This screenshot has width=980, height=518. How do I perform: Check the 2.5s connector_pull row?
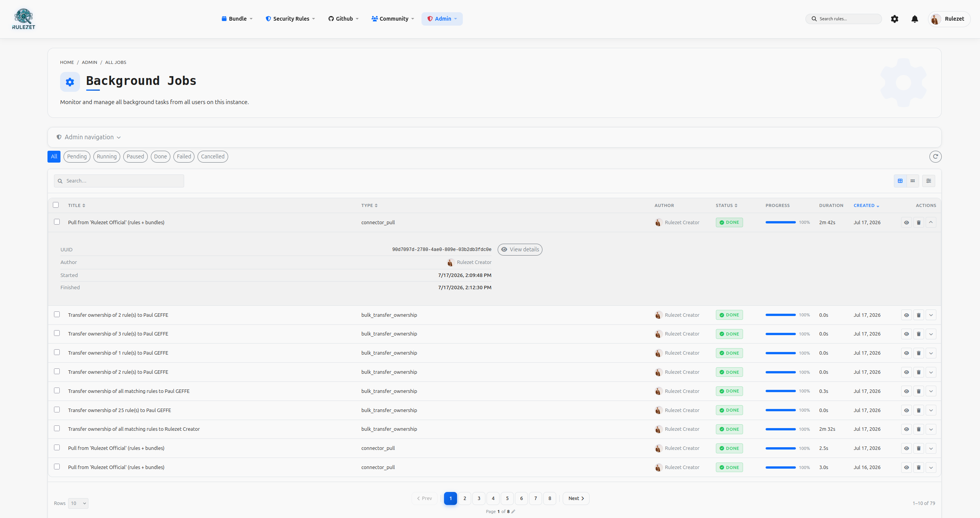[57, 448]
